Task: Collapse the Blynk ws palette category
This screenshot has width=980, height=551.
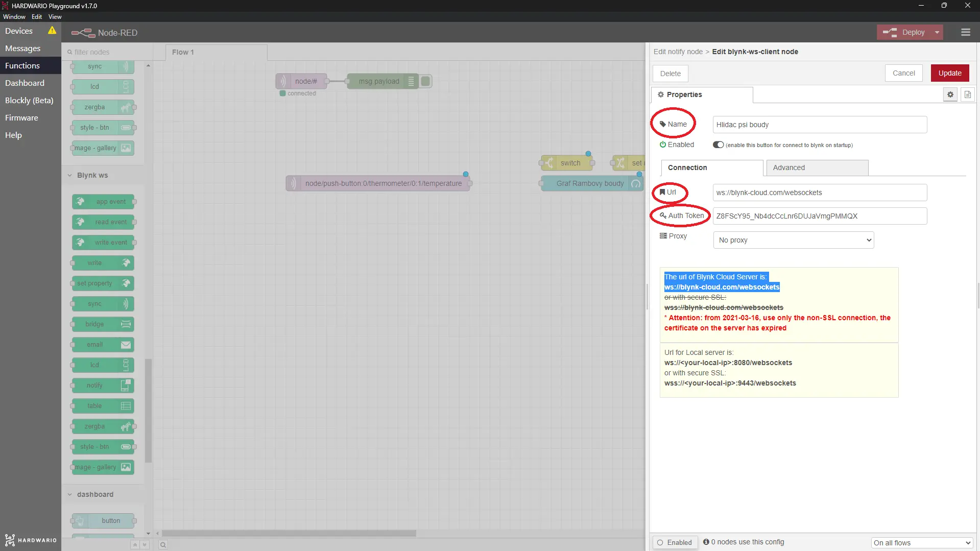Action: point(103,175)
